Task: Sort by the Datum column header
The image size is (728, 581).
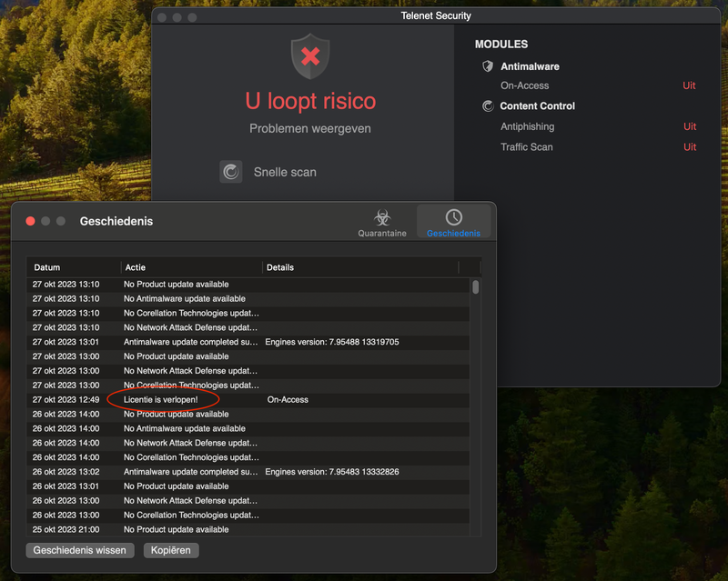Action: [73, 267]
